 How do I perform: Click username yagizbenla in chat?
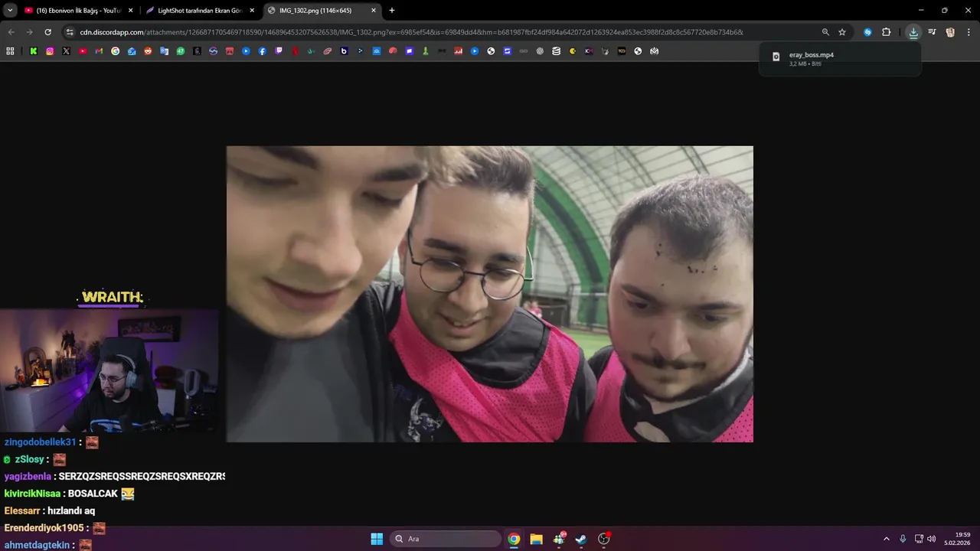(x=28, y=476)
